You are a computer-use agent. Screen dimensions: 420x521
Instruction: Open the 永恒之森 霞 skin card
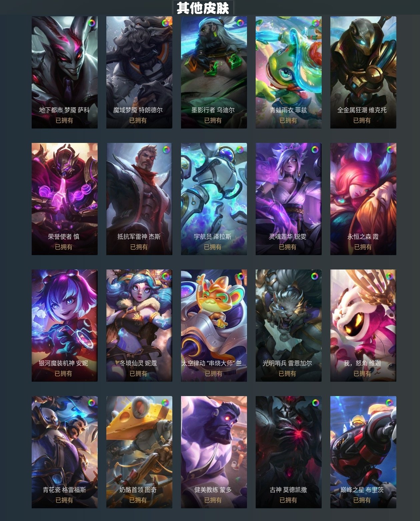point(363,199)
